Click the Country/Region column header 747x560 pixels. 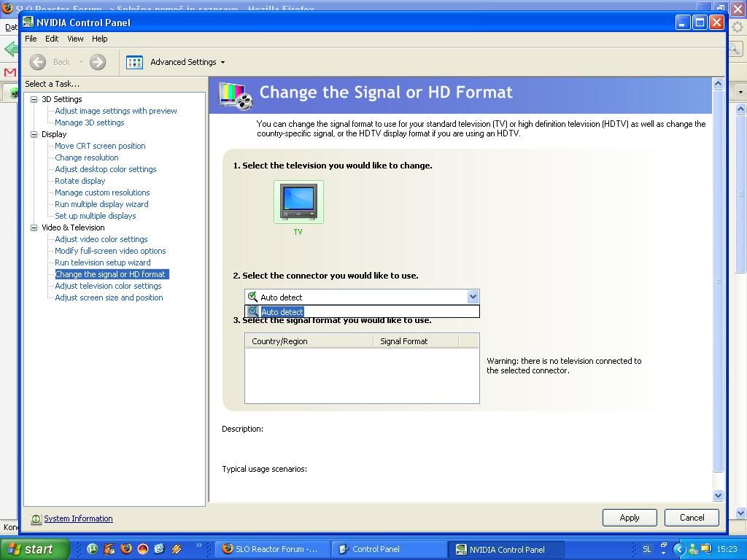[309, 341]
